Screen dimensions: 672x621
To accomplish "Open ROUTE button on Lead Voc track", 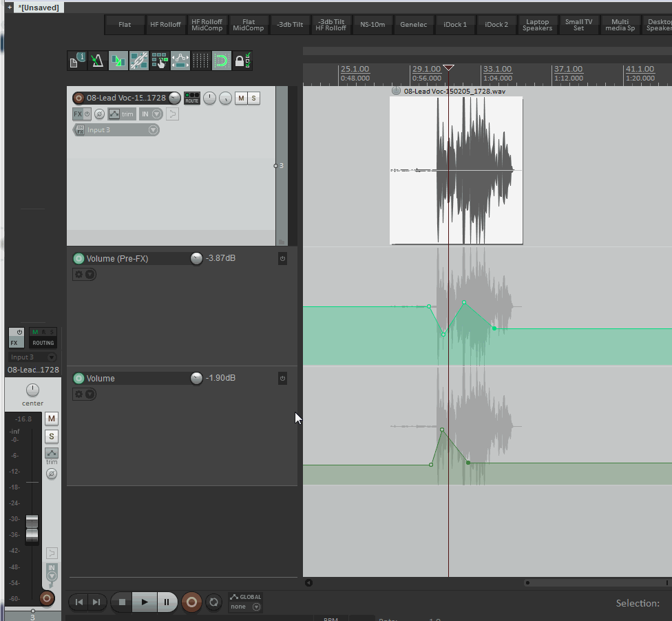I will 192,98.
